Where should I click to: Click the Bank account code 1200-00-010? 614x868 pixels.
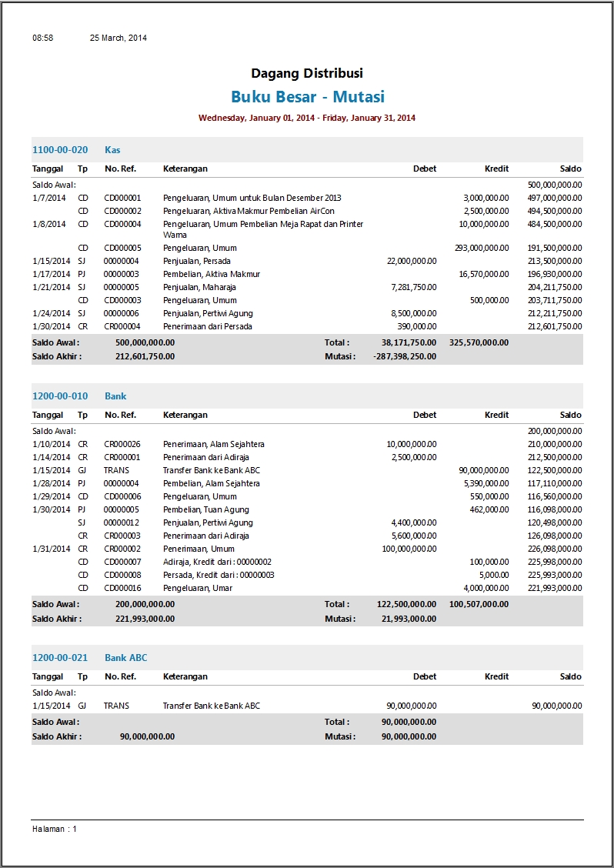60,396
